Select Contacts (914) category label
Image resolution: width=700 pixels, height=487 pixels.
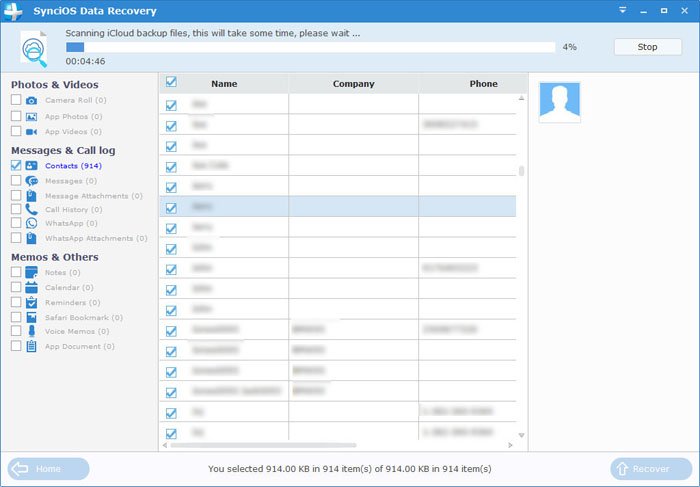73,166
